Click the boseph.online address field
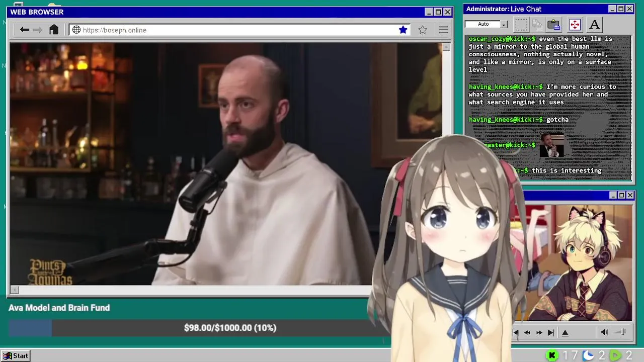Viewport: 644px width, 362px height. [240, 30]
